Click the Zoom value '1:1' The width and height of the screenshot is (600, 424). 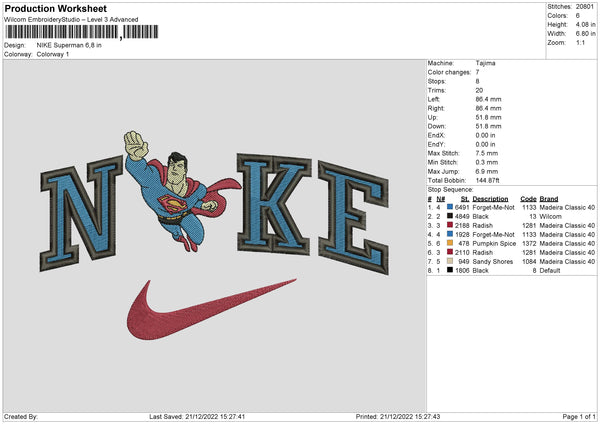(580, 42)
